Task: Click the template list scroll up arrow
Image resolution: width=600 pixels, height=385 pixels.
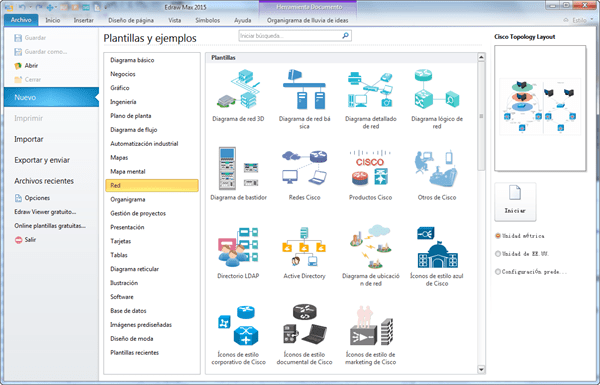Action: tap(481, 57)
